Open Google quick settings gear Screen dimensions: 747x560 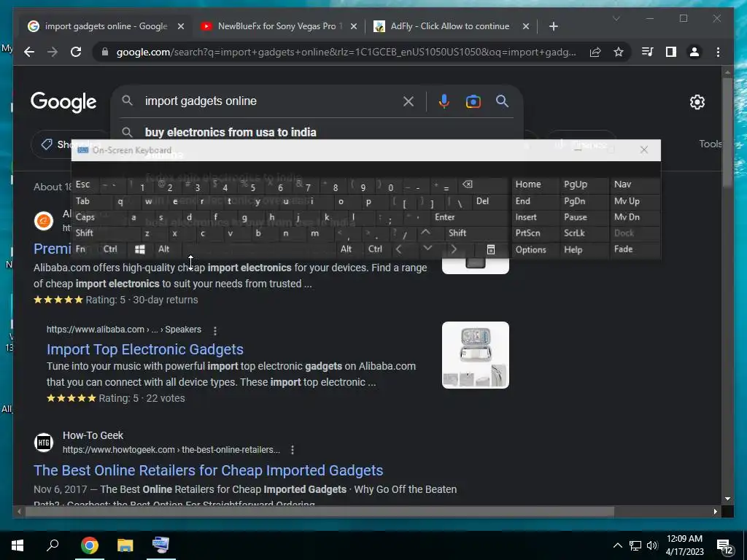[x=697, y=102]
